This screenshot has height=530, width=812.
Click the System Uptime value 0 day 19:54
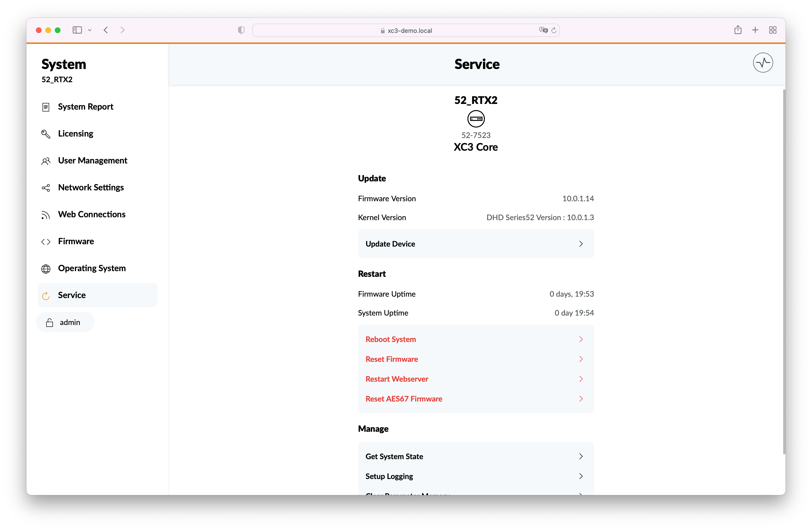tap(574, 313)
